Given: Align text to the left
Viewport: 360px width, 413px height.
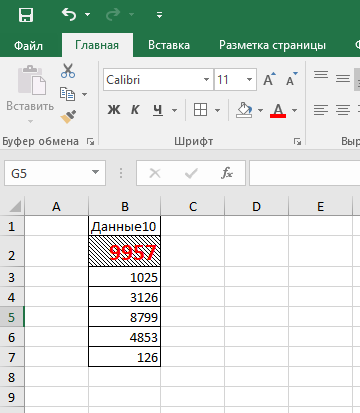Looking at the screenshot, I should tap(321, 110).
